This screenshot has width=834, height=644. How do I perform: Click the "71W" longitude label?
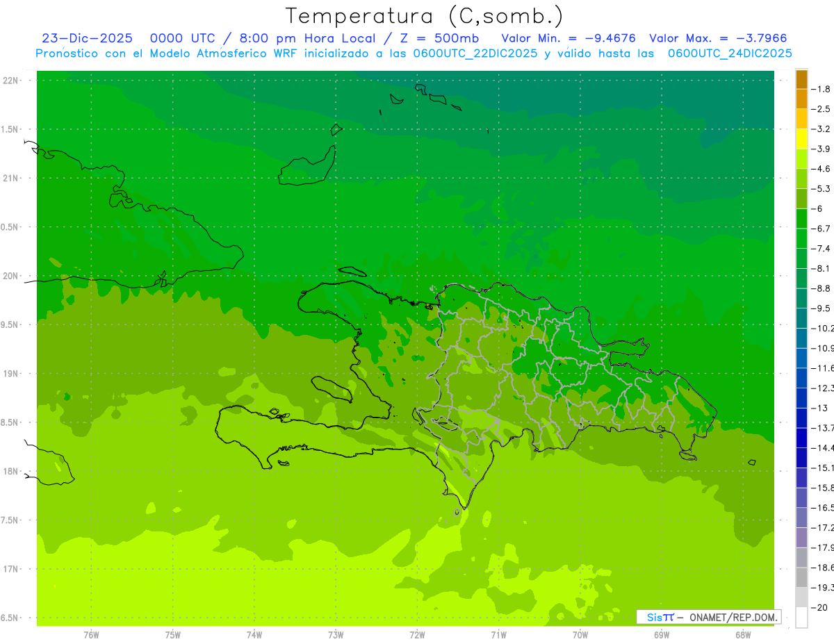pyautogui.click(x=498, y=636)
